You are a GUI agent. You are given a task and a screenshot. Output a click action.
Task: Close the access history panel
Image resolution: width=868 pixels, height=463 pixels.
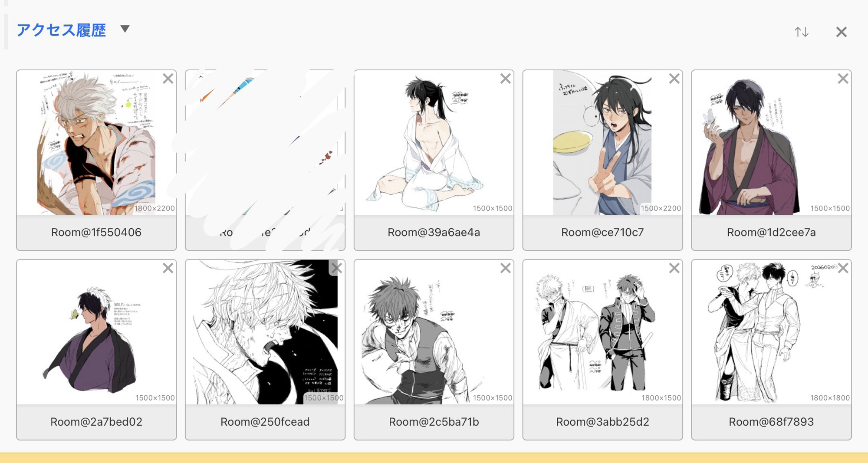point(841,32)
